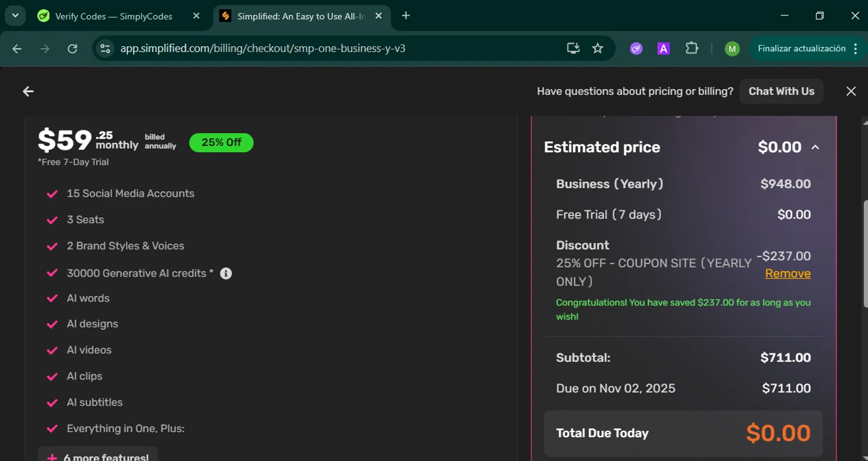Click the address bar URL

pyautogui.click(x=263, y=49)
